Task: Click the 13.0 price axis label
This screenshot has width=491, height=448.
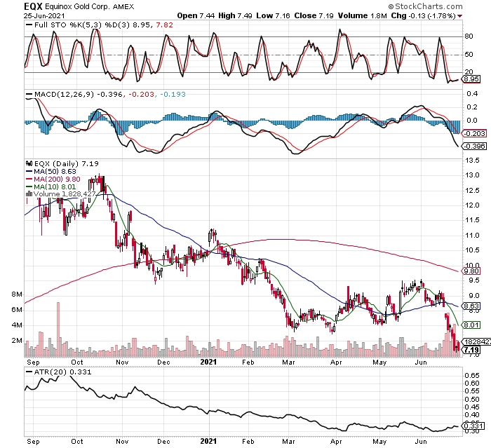Action: click(x=472, y=175)
